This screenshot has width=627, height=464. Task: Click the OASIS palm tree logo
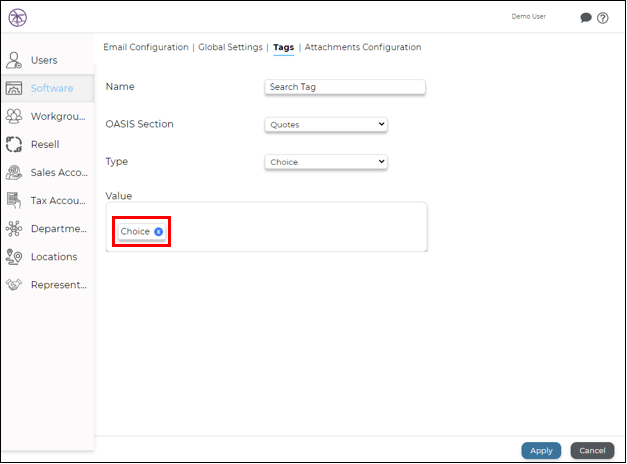18,18
